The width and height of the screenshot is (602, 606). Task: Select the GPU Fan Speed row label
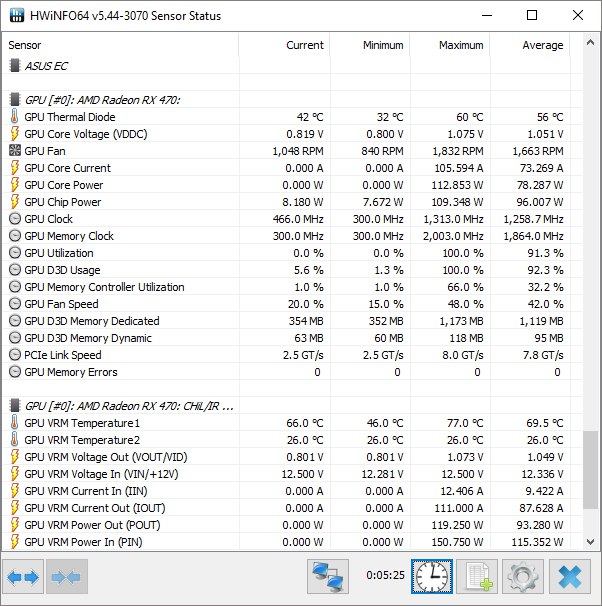click(x=61, y=304)
